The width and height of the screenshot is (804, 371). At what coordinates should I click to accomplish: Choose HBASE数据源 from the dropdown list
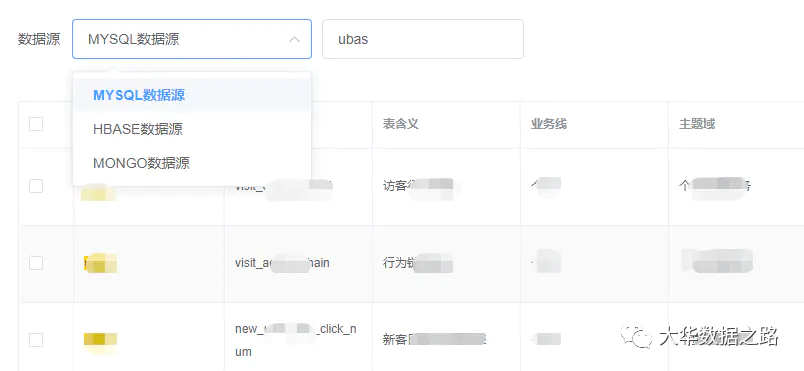point(192,129)
